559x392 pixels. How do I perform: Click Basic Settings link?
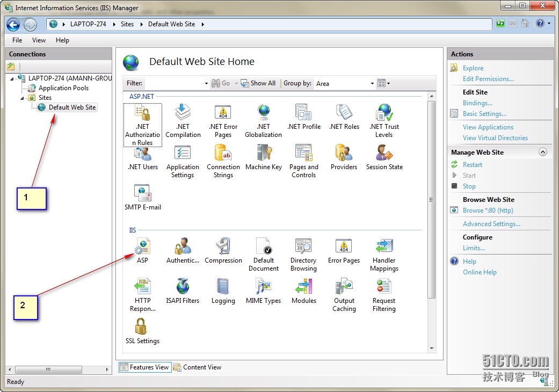tap(484, 114)
